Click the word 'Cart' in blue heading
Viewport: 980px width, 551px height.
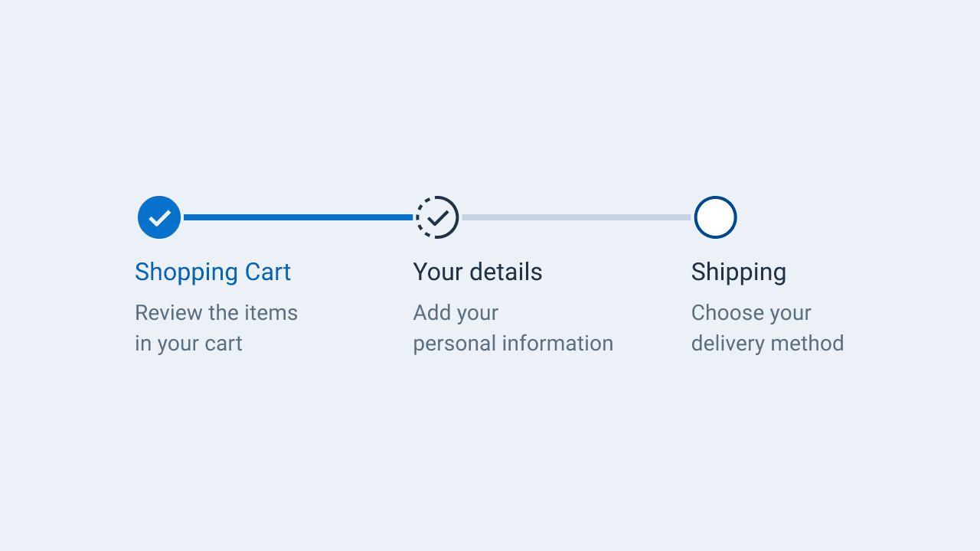click(x=268, y=272)
